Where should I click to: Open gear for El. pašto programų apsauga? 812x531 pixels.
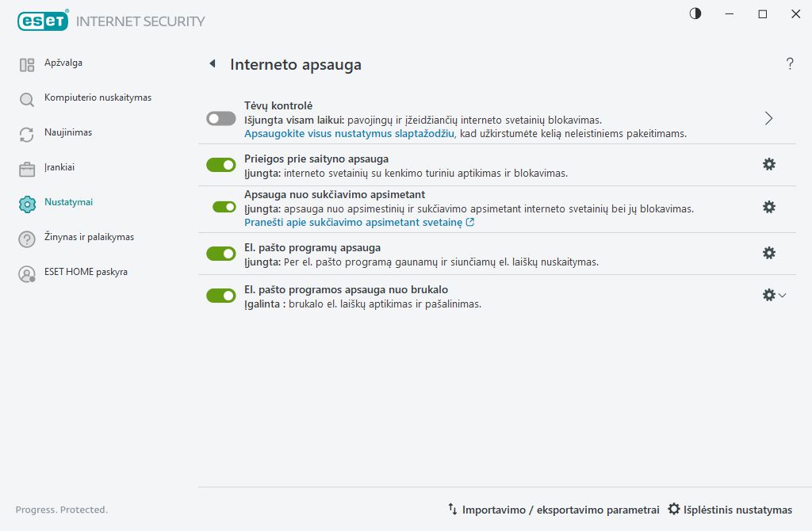click(768, 252)
